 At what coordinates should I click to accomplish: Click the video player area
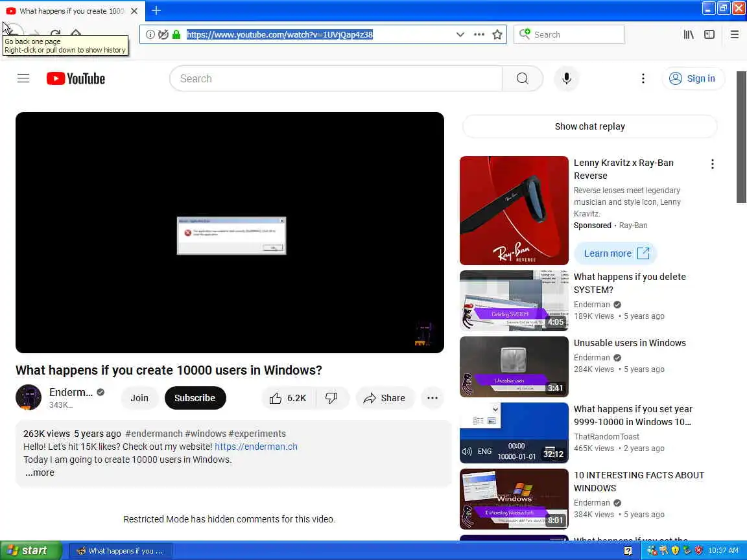point(230,233)
